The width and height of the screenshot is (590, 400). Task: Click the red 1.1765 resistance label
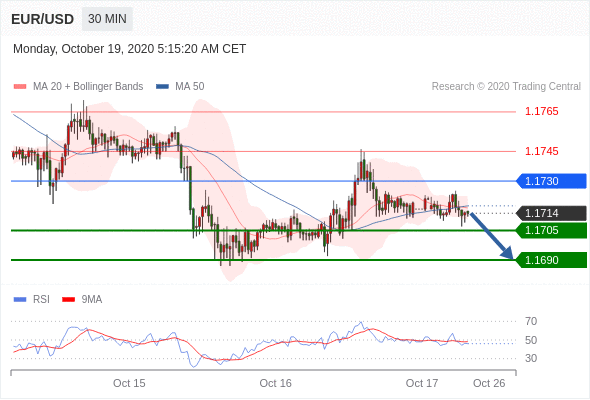(541, 111)
